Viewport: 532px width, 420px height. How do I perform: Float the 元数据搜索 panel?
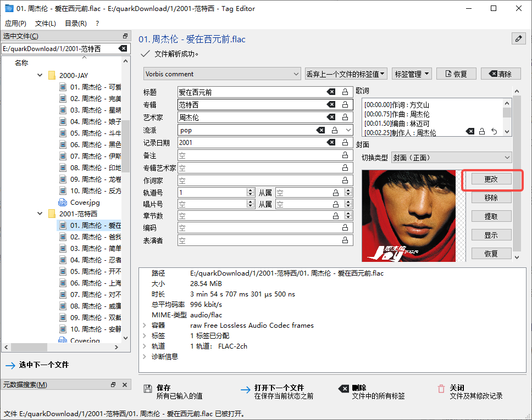[x=113, y=385]
